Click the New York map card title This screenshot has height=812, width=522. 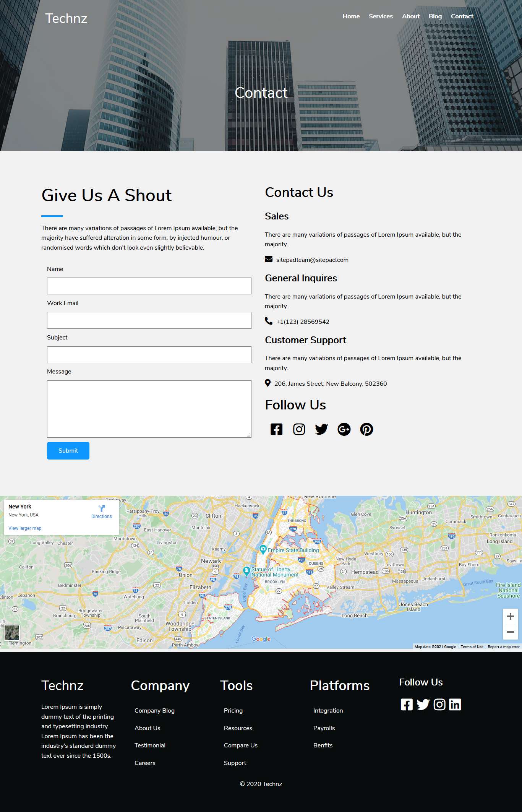click(20, 507)
